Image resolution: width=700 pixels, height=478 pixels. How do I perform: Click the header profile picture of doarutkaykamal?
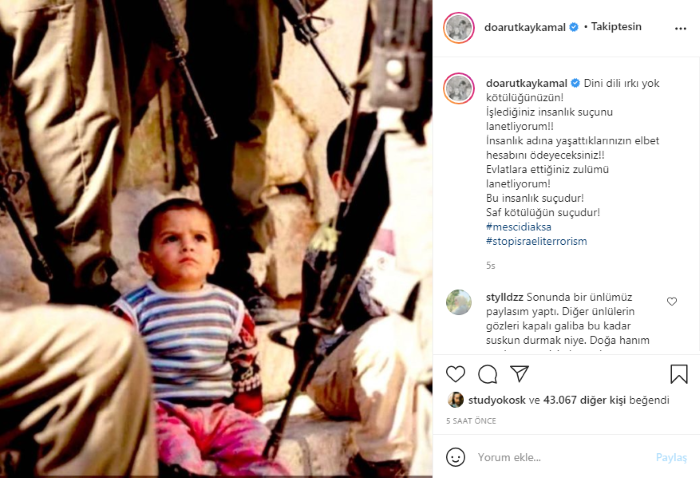[x=458, y=28]
